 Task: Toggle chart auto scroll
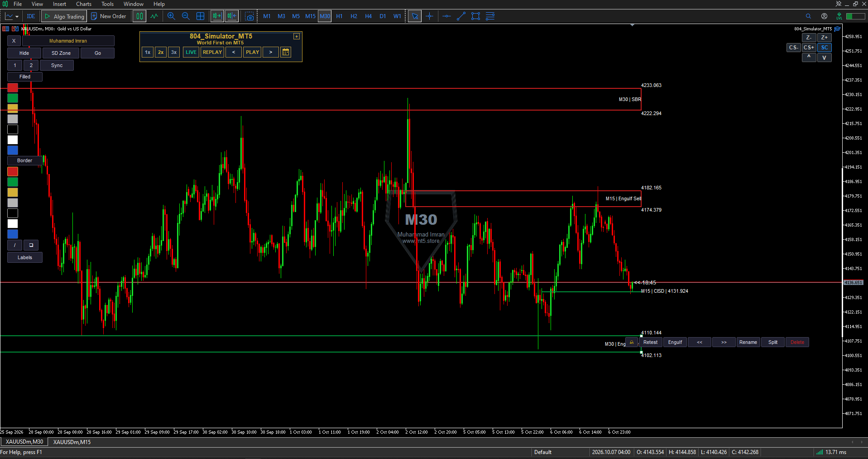(217, 16)
